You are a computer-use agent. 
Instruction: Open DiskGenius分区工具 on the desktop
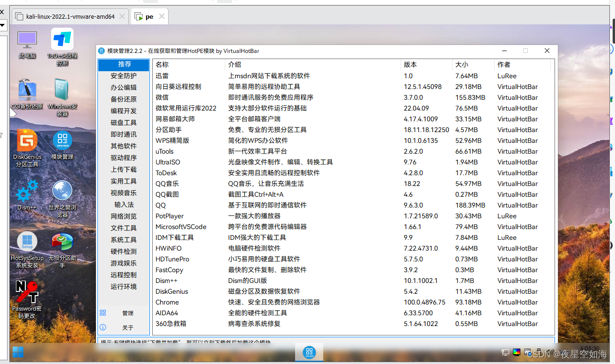[27, 149]
